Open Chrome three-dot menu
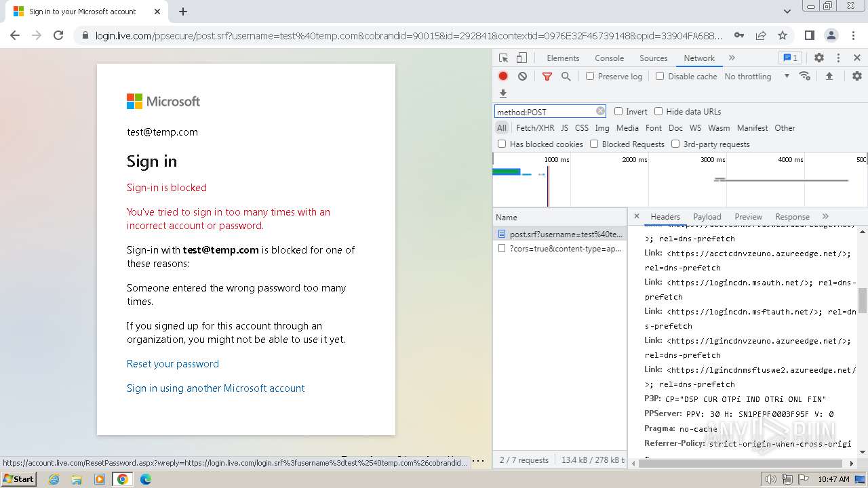The height and width of the screenshot is (488, 868). tap(852, 35)
